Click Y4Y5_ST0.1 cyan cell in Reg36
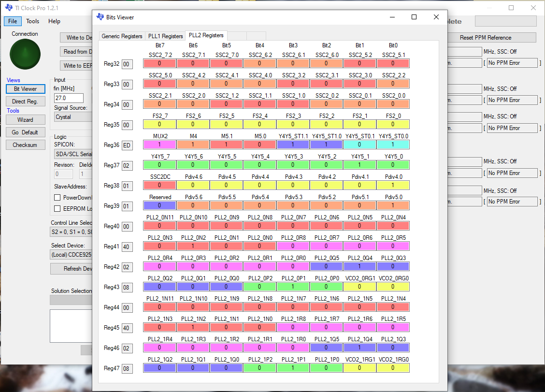Image resolution: width=545 pixels, height=392 pixels. click(359, 145)
